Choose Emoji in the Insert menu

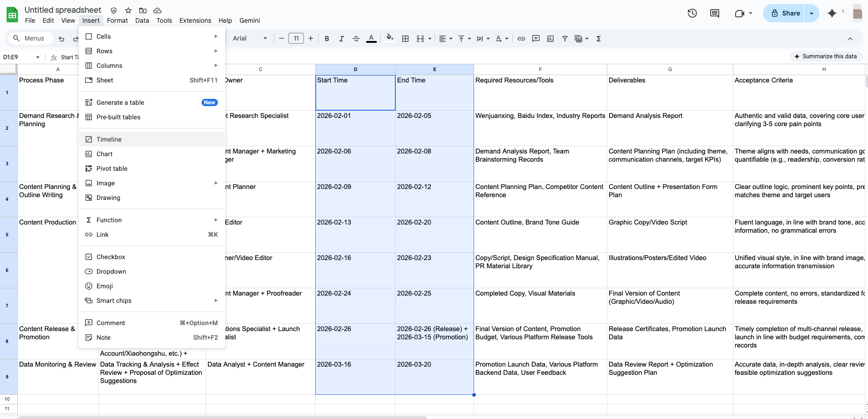pos(152,286)
